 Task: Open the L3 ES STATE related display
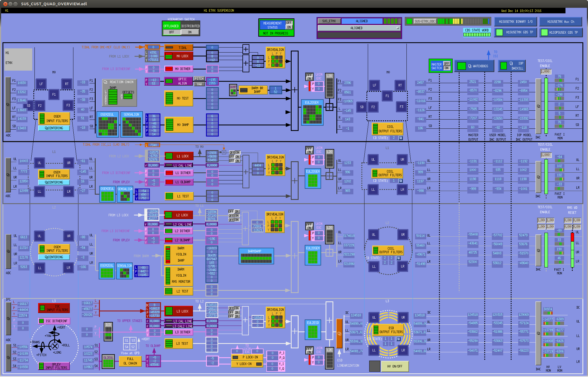tap(399, 339)
